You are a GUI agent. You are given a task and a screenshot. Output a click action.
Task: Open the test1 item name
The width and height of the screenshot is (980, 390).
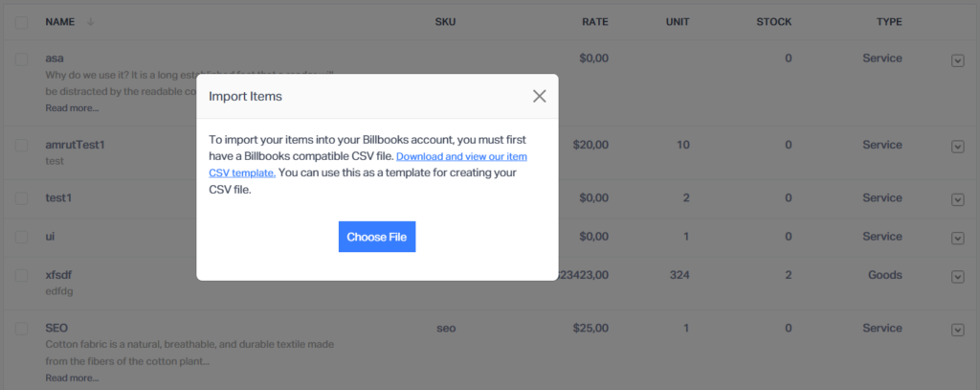(58, 197)
